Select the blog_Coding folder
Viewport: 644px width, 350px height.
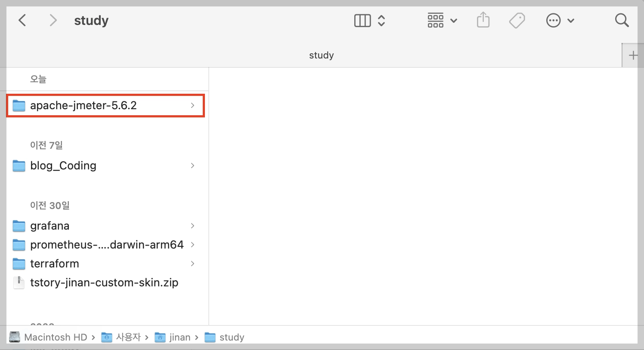(x=105, y=166)
